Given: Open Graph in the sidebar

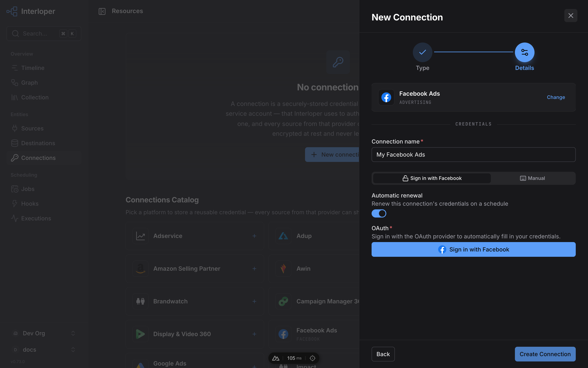Looking at the screenshot, I should [x=44, y=83].
